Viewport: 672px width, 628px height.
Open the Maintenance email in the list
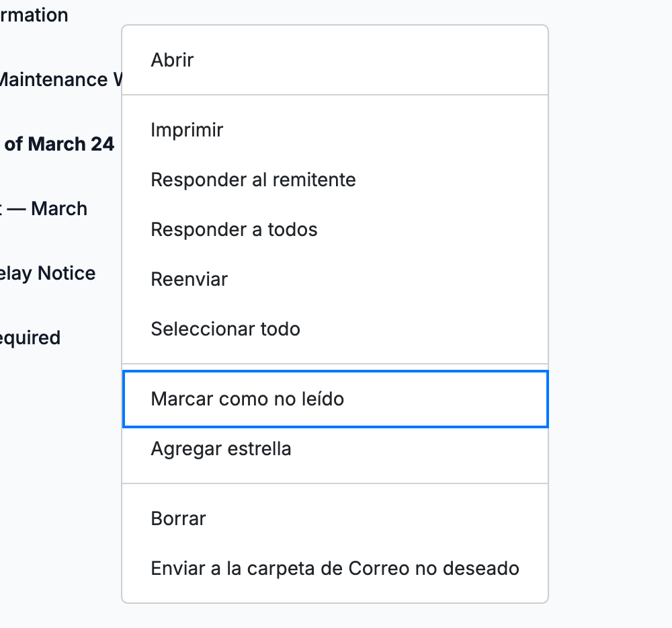[61, 80]
